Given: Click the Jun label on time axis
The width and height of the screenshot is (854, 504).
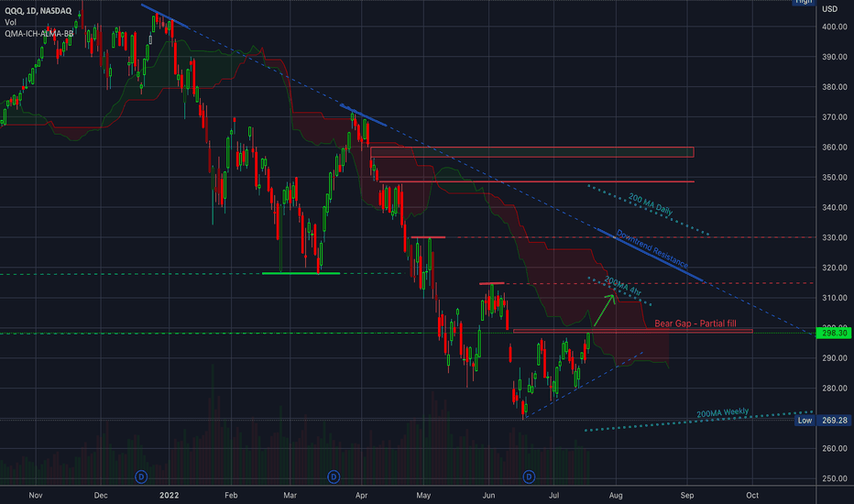Looking at the screenshot, I should (488, 495).
